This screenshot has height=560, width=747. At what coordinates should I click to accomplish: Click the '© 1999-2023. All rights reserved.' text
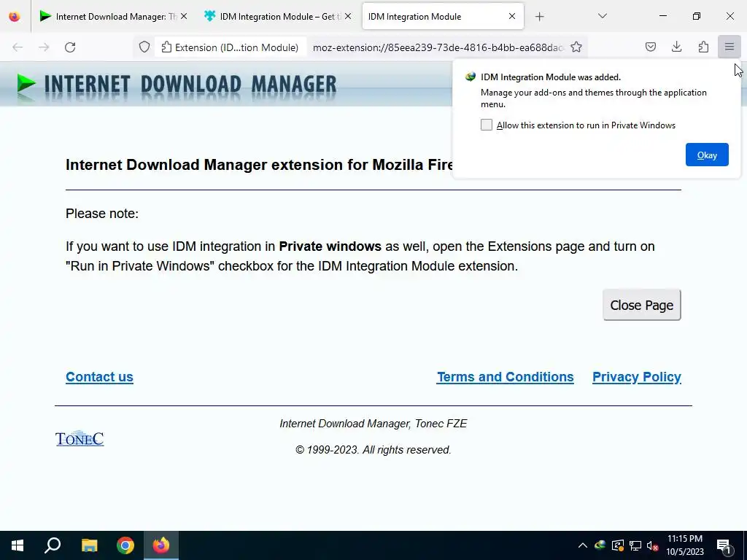click(x=373, y=450)
